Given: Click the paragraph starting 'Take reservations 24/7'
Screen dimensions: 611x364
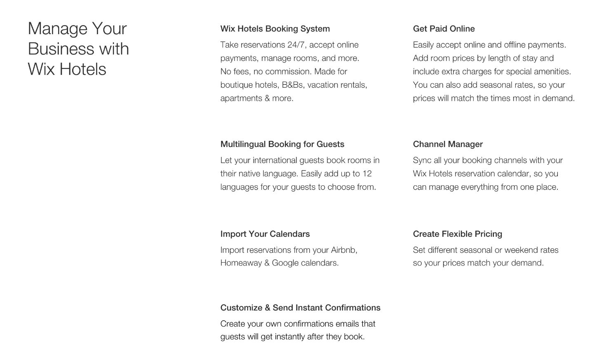Looking at the screenshot, I should (x=294, y=71).
